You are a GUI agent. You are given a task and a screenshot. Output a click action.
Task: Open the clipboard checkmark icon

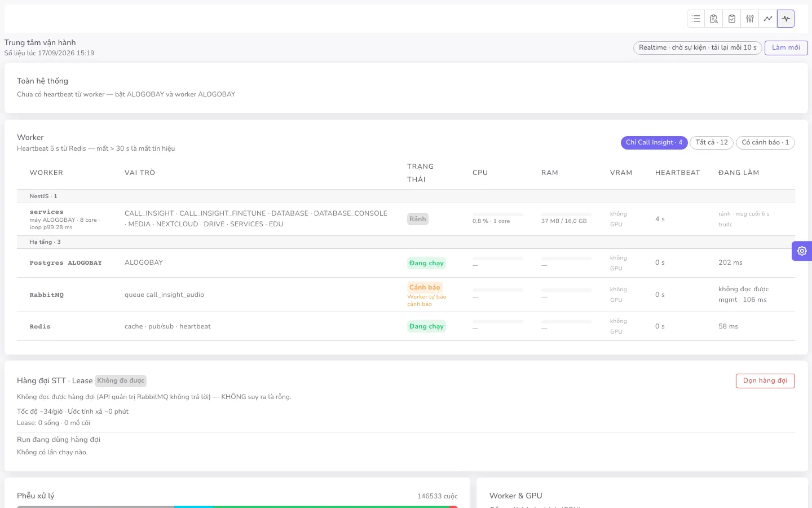coord(732,19)
